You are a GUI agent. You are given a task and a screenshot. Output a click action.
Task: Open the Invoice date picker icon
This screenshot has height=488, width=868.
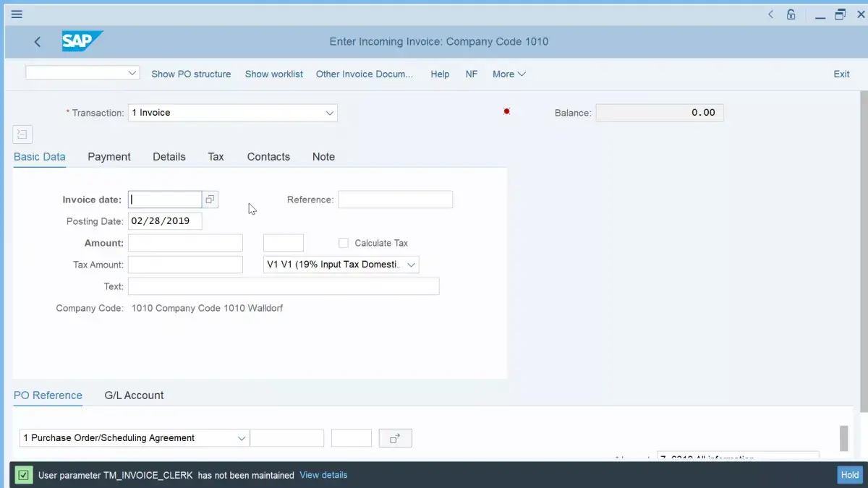210,200
